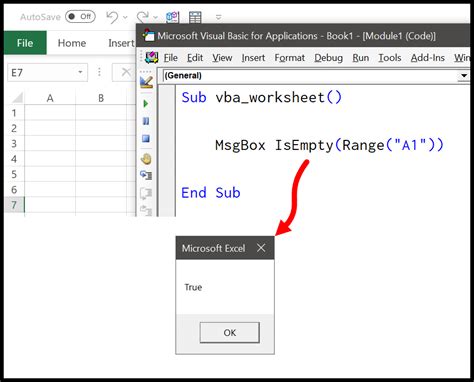Click the Toggle Breakpoint hand icon
The image size is (474, 382).
click(x=146, y=159)
